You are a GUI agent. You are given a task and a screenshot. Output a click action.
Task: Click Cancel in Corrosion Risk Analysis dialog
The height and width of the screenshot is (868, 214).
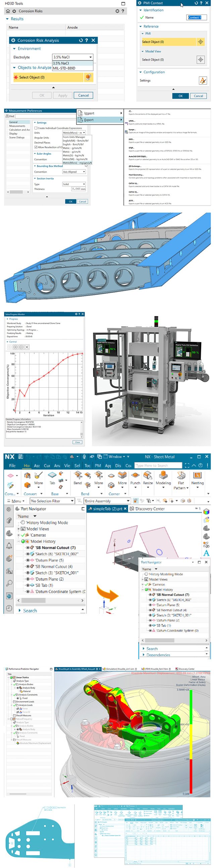(x=84, y=95)
